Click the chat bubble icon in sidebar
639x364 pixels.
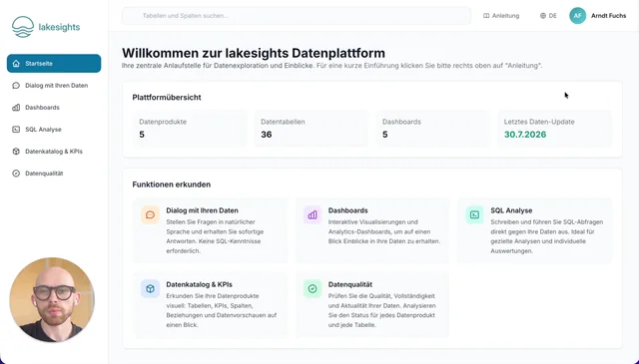pos(16,86)
